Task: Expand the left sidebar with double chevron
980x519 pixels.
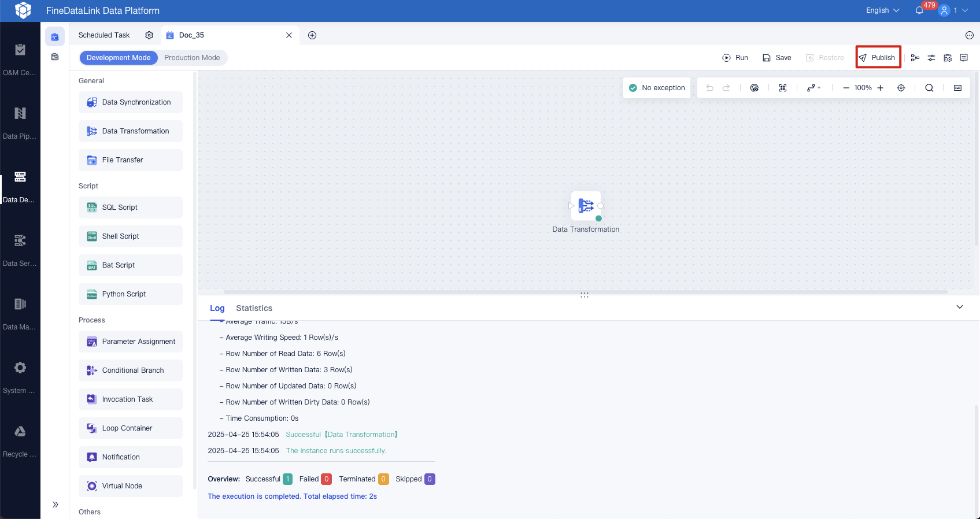Action: [56, 505]
